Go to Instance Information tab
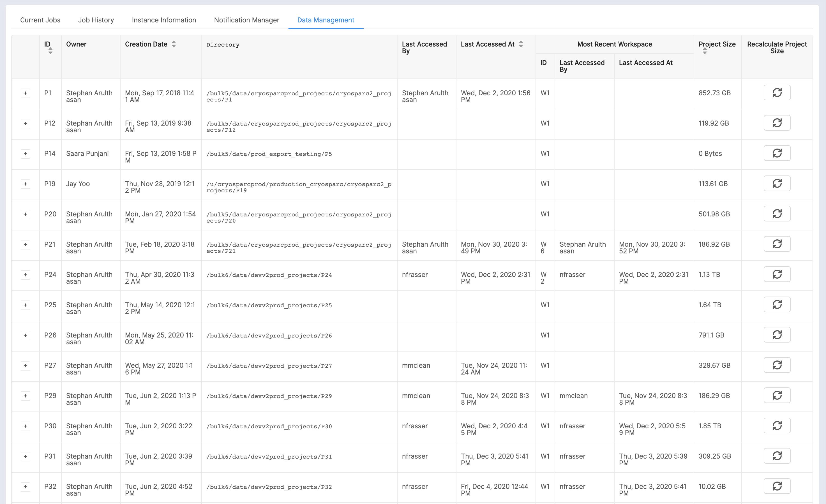Viewport: 826px width, 504px height. point(164,20)
